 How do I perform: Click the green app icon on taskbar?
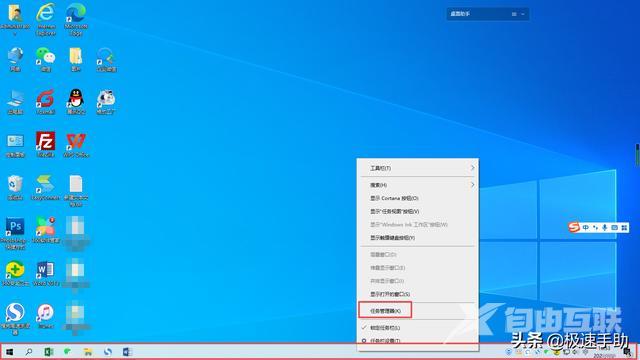[68, 352]
